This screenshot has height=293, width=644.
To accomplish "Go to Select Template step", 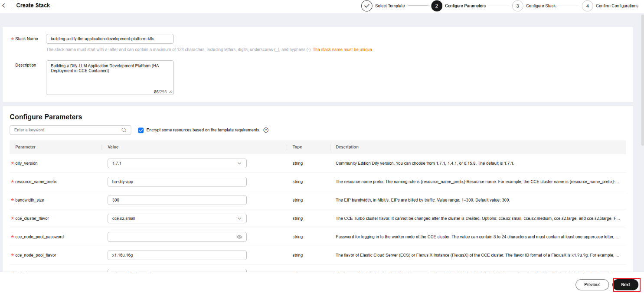I will (x=390, y=6).
